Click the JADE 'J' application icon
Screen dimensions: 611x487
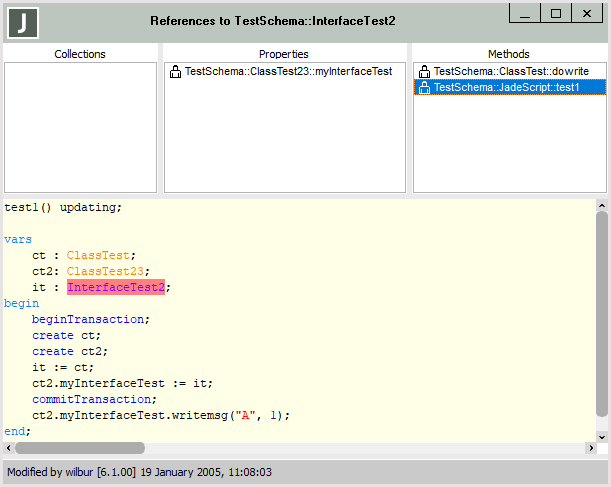tap(24, 21)
